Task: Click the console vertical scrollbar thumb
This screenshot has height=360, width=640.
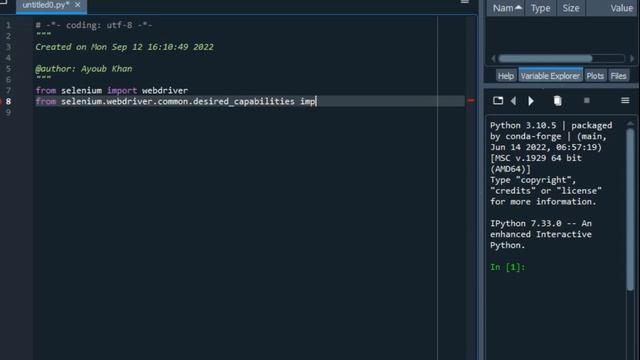Action: click(630, 209)
